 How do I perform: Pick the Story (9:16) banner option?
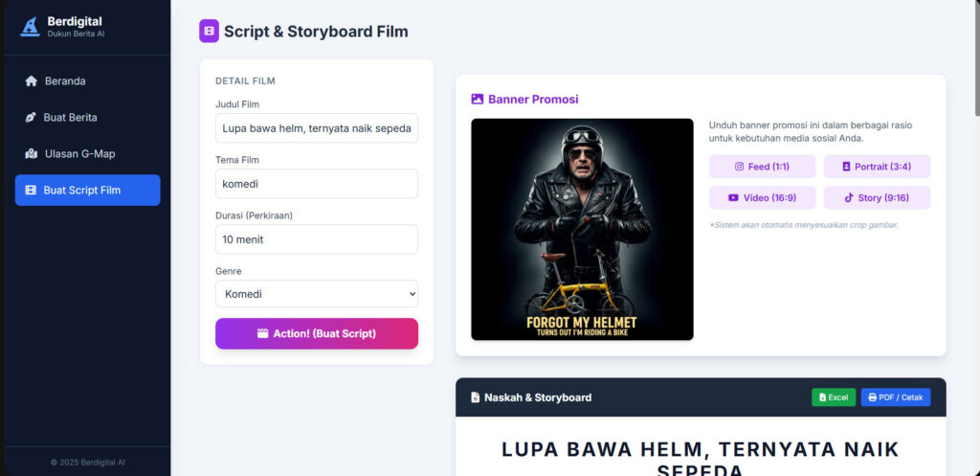877,198
